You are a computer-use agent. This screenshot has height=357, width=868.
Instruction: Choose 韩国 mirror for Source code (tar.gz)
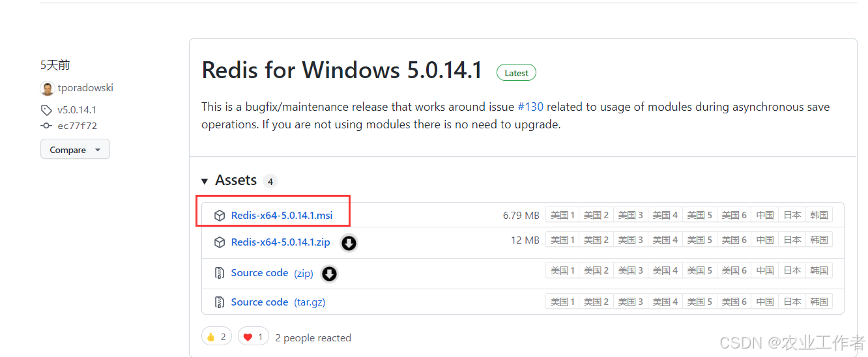click(x=819, y=302)
